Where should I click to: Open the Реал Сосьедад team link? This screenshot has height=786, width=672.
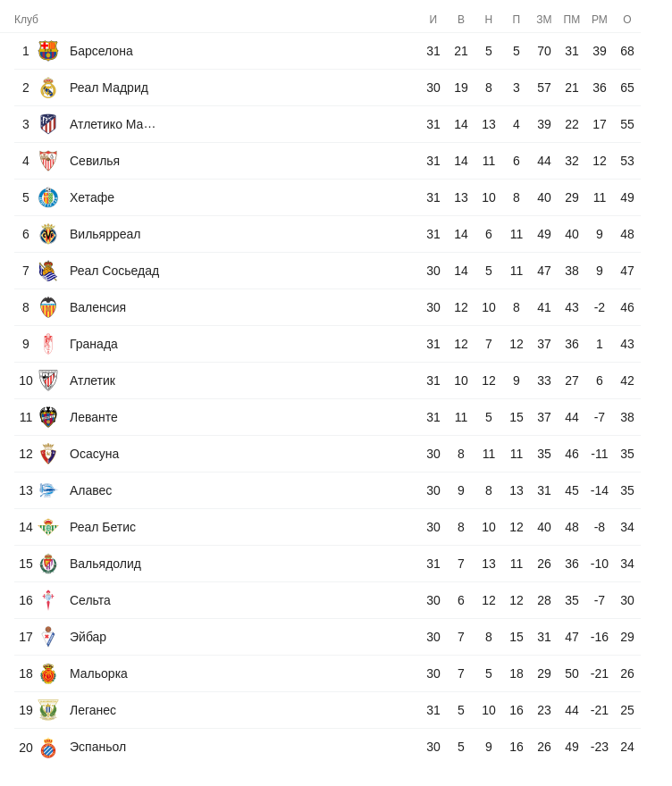(114, 271)
